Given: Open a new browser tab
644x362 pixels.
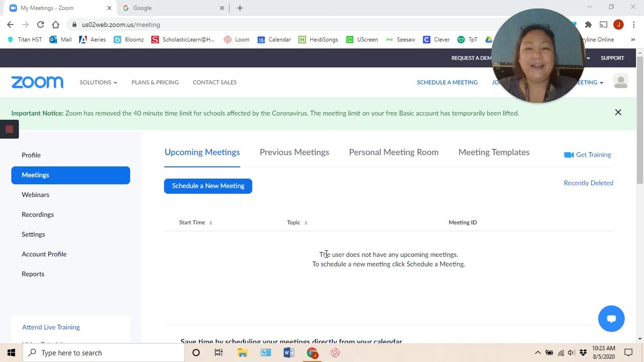Looking at the screenshot, I should (240, 8).
